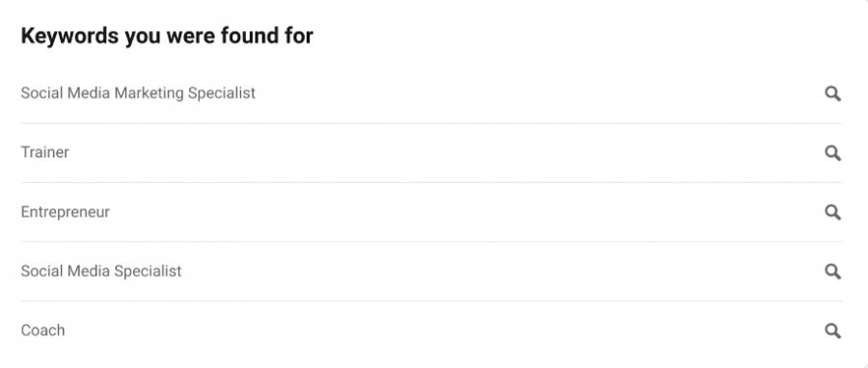The image size is (868, 368).
Task: Select the magnifier next to Social Media Specialist
Action: 832,272
